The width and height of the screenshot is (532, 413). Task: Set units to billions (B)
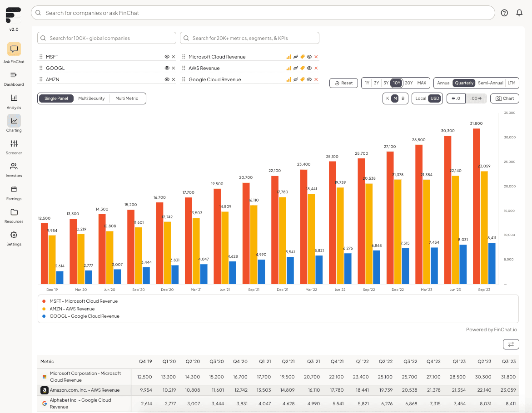click(x=403, y=98)
